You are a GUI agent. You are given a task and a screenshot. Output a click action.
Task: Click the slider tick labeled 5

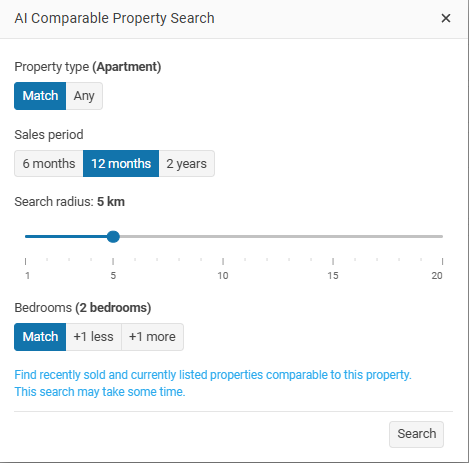click(113, 276)
